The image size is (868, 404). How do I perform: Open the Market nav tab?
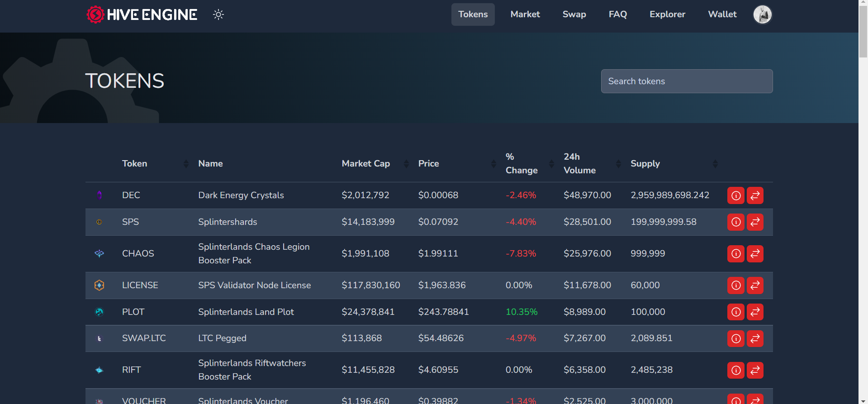point(525,14)
